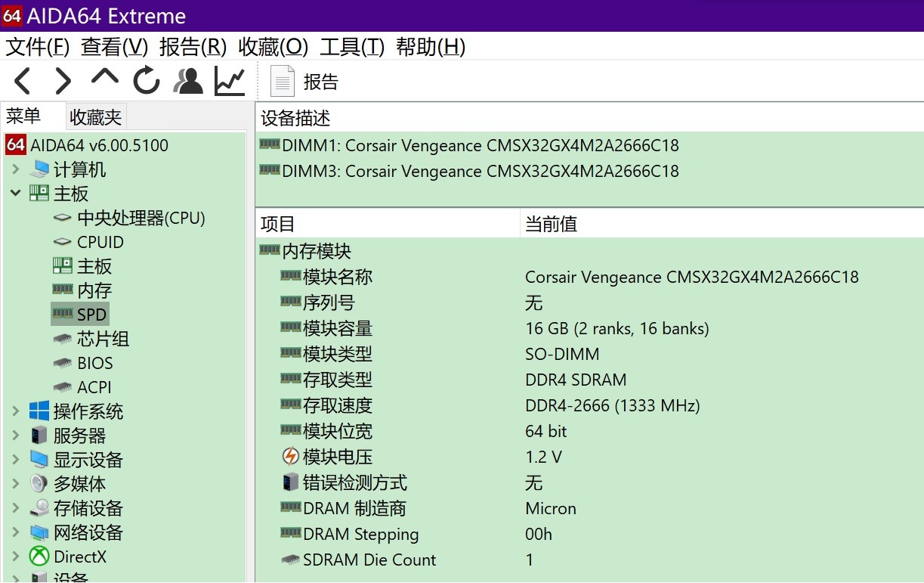The width and height of the screenshot is (924, 583).
Task: Click the 报告 toolbar button label
Action: (x=321, y=82)
